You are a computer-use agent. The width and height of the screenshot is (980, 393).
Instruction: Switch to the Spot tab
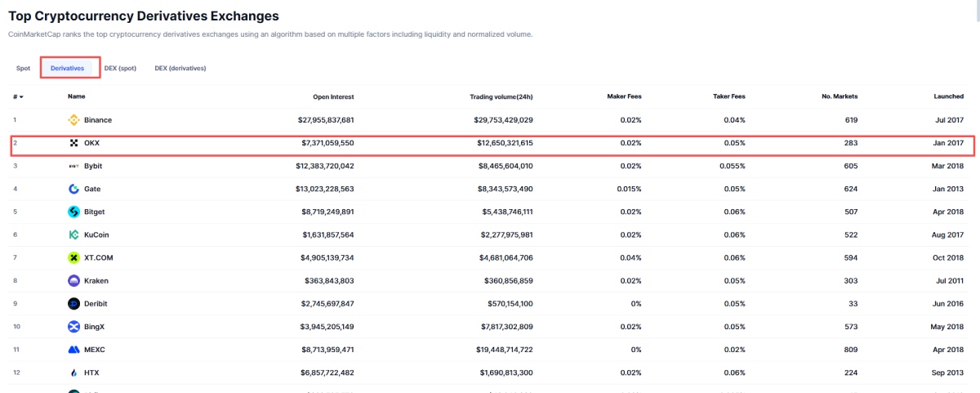[23, 68]
